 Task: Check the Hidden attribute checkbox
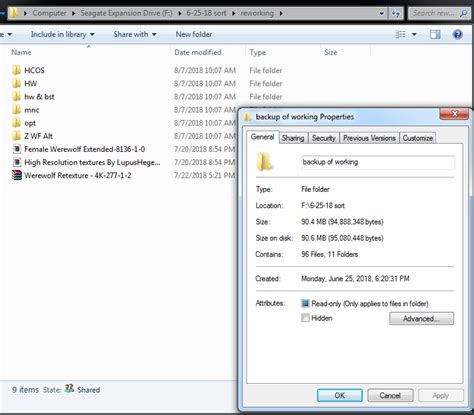coord(305,318)
